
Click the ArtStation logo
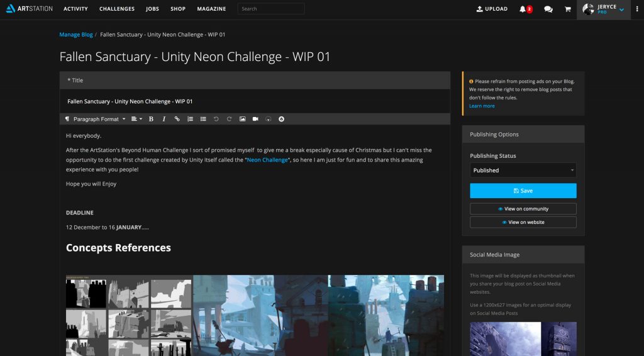coord(29,9)
